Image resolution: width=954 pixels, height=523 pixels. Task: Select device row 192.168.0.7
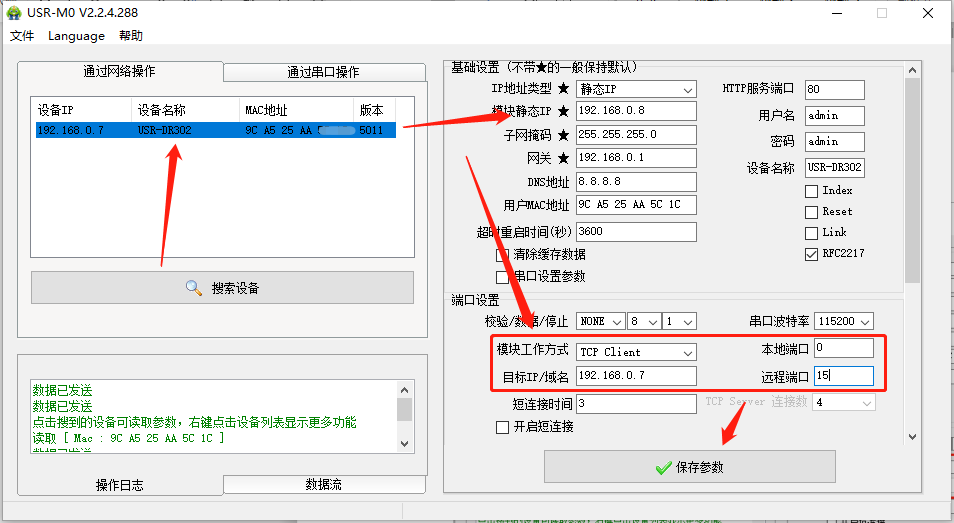[x=216, y=130]
